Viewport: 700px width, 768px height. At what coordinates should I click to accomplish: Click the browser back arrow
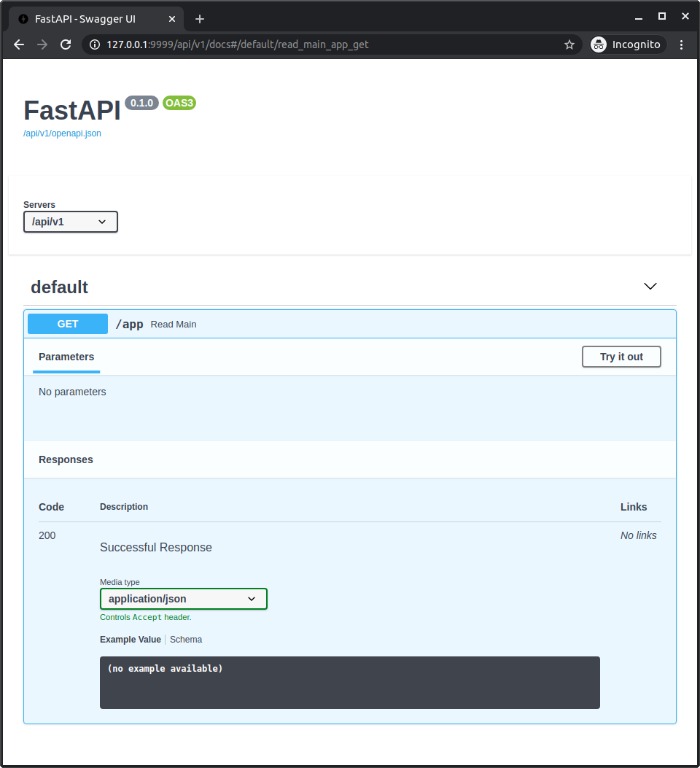[19, 44]
